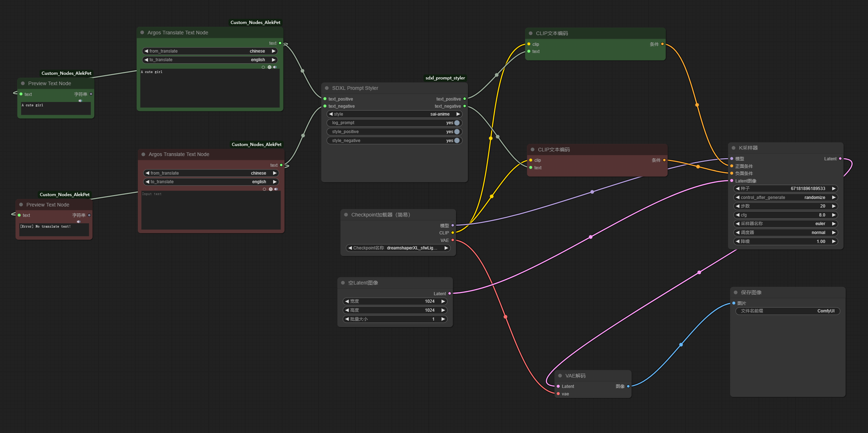Viewport: 868px width, 433px height.
Task: Click the gear icon in green Argos Translate node
Action: (x=270, y=67)
